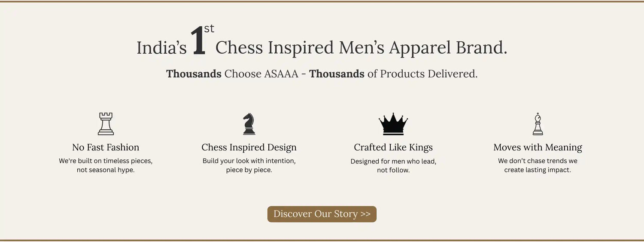The image size is (644, 242).
Task: Select the No Fast Fashion heading
Action: (106, 147)
